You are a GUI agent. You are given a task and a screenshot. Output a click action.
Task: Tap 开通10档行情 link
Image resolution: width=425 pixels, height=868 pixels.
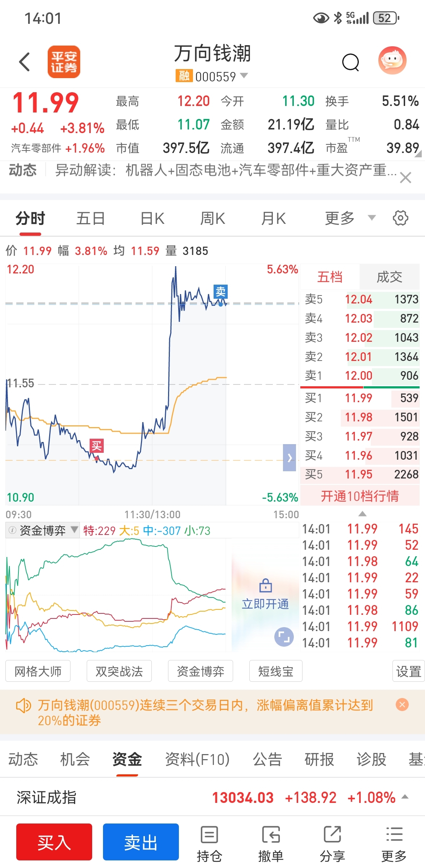point(360,496)
